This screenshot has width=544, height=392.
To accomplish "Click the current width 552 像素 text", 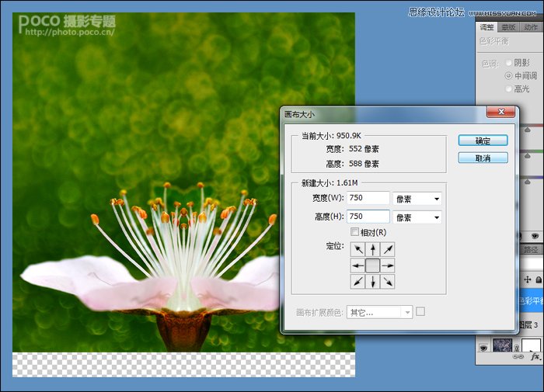I will pyautogui.click(x=364, y=149).
